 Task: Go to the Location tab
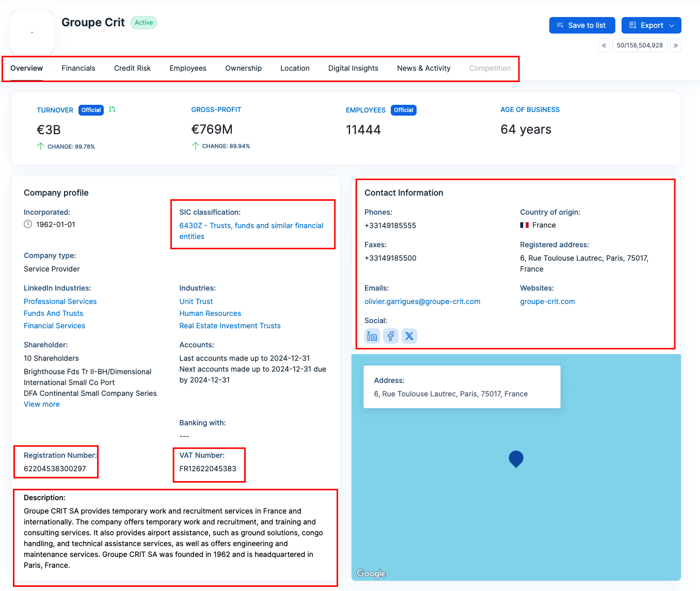point(295,68)
